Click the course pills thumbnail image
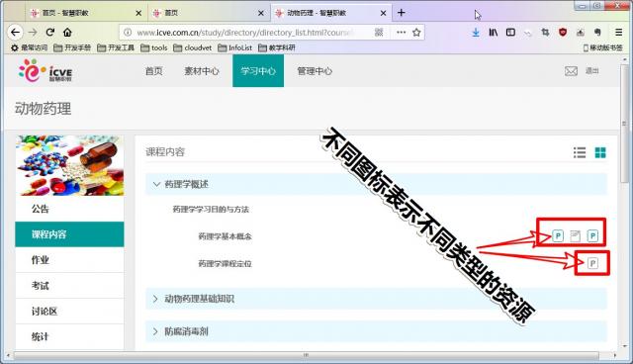Image resolution: width=633 pixels, height=364 pixels. point(69,165)
